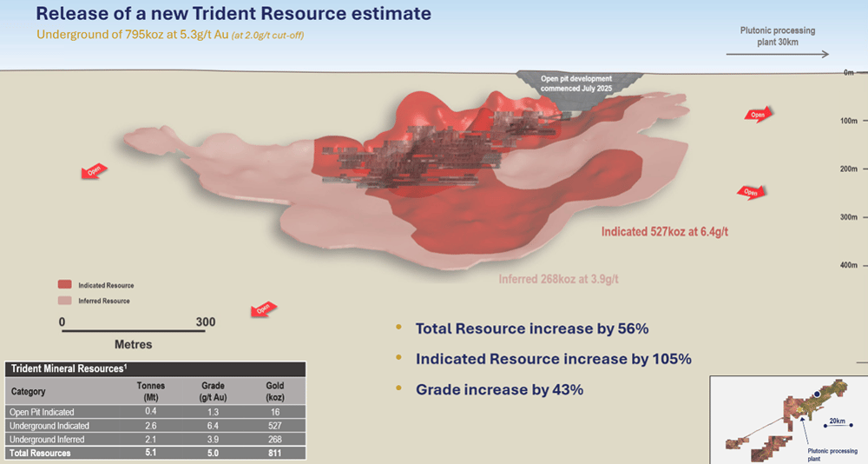Screen dimensions: 868x464
Task: Click the grey open pit shape
Action: point(580,91)
